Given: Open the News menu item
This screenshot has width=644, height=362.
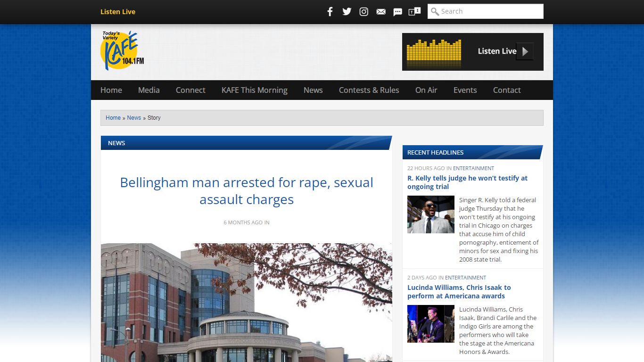Looking at the screenshot, I should click(x=313, y=90).
